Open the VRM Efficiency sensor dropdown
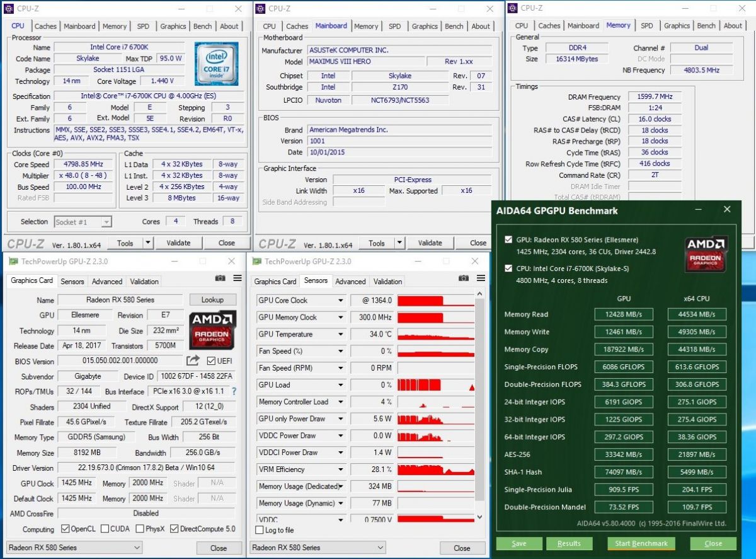The image size is (756, 559). (x=341, y=470)
